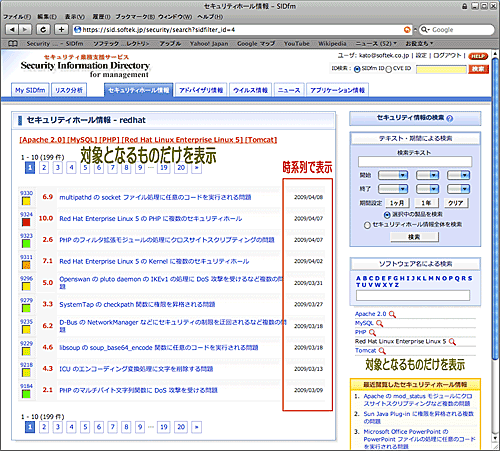Select the セキュリティホール情報全体を検索 radio option
Viewport: 500px width, 451px height.
pyautogui.click(x=367, y=225)
